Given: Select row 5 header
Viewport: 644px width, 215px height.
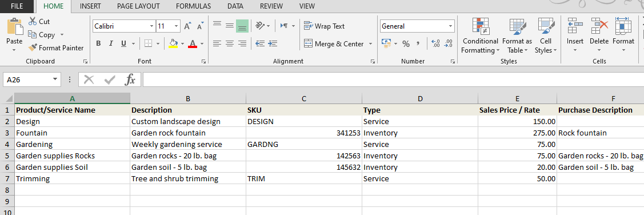Looking at the screenshot, I should 7,156.
